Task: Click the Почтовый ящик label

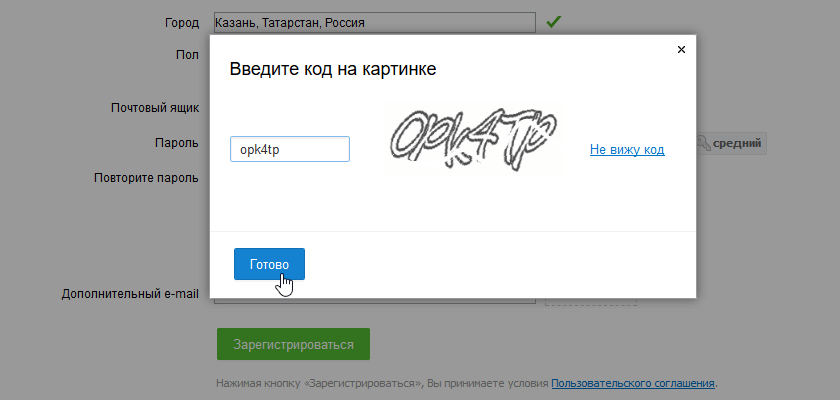Action: [x=155, y=108]
